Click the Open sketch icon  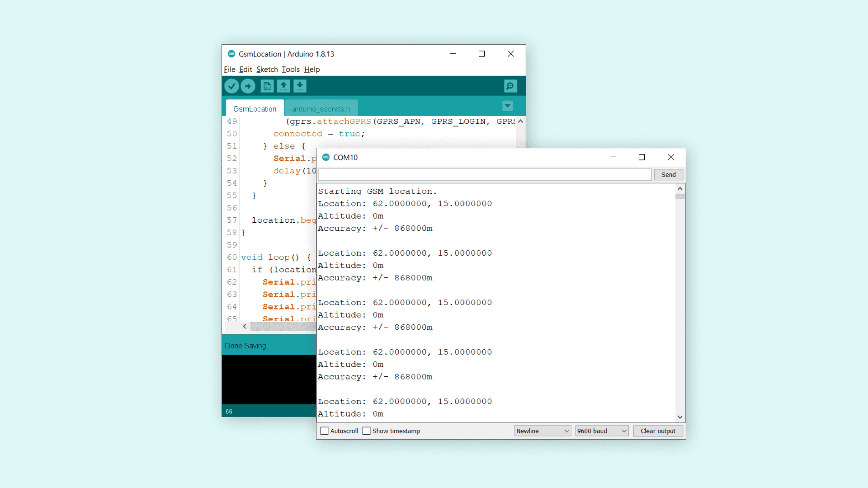coord(283,86)
